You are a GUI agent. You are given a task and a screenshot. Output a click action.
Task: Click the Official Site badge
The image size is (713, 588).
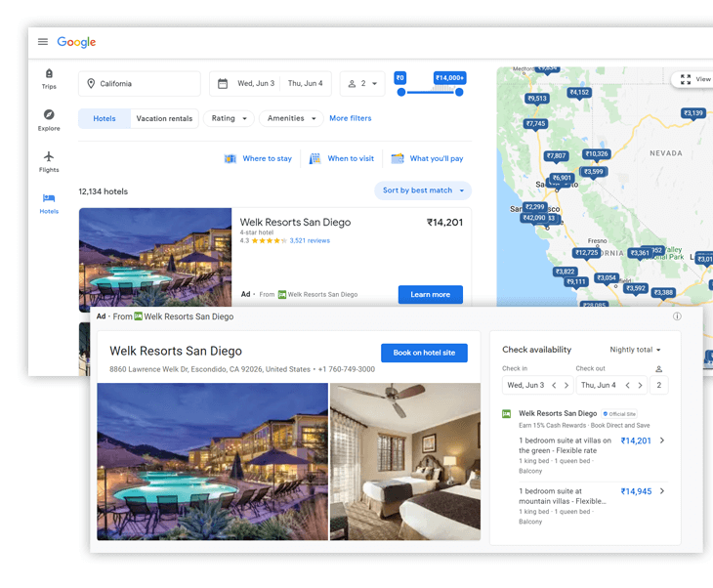619,414
